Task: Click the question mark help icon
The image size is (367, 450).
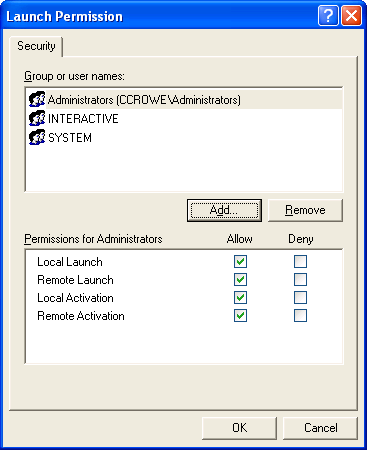Action: [x=328, y=15]
